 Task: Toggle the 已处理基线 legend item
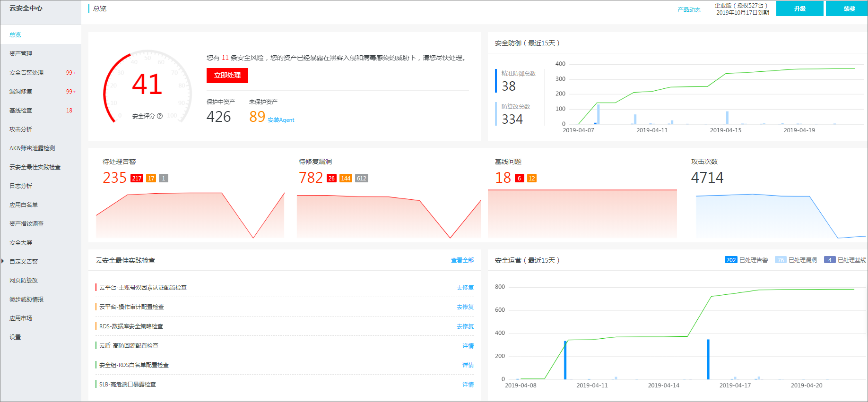845,260
